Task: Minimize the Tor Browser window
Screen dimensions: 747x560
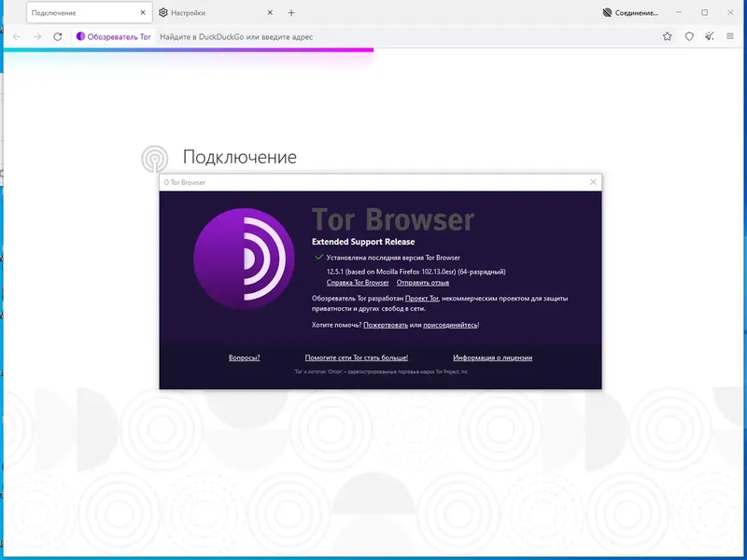Action: [679, 12]
